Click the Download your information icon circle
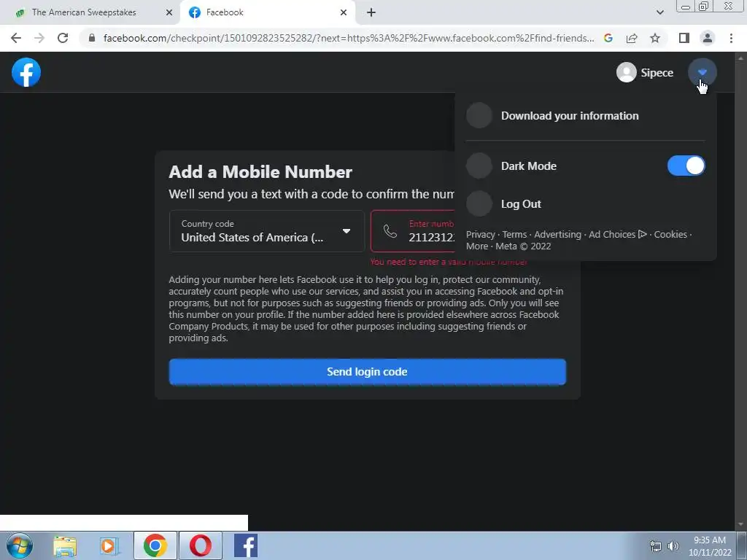The image size is (747, 560). [479, 116]
